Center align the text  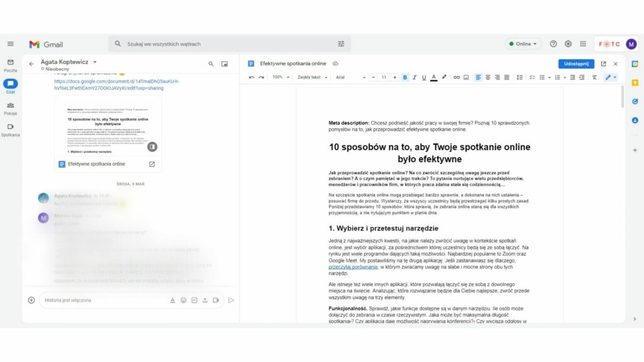click(x=488, y=77)
